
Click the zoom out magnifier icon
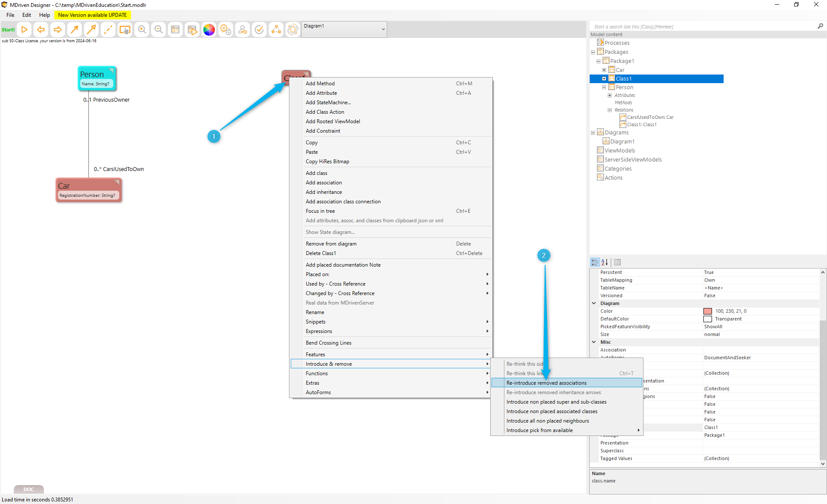tap(159, 30)
